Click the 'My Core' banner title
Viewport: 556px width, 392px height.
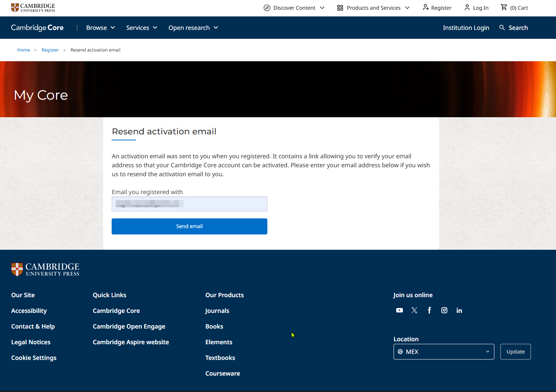pos(41,95)
